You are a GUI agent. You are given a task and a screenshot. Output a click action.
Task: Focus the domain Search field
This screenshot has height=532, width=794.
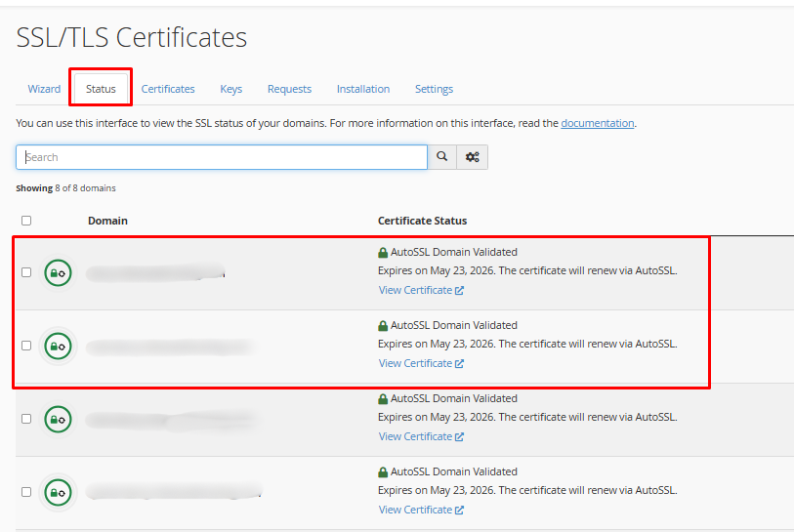222,157
